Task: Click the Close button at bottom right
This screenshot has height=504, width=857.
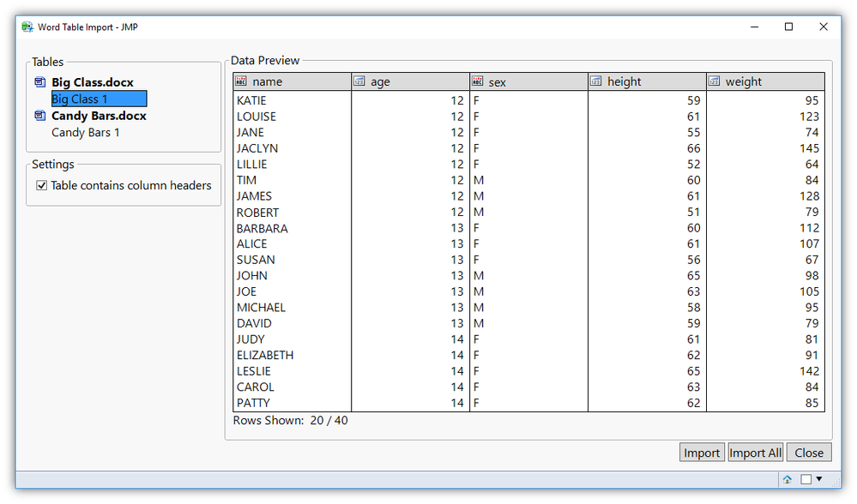Action: pyautogui.click(x=809, y=453)
